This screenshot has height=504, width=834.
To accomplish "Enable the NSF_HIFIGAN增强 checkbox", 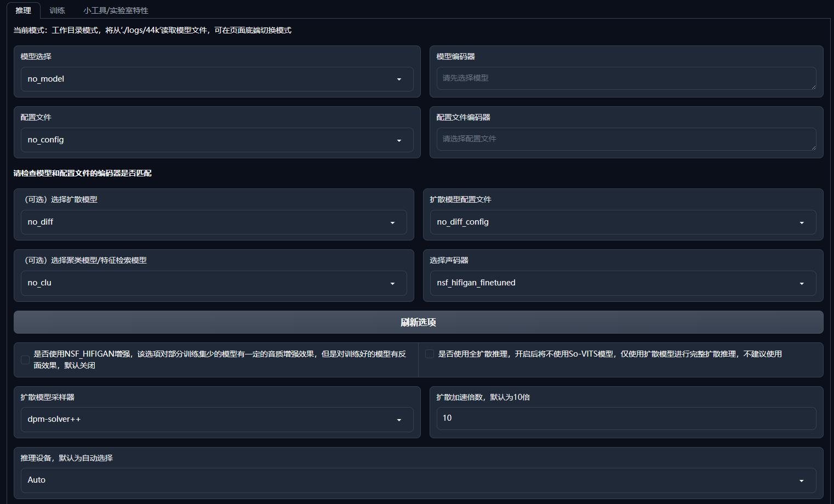I will (25, 360).
